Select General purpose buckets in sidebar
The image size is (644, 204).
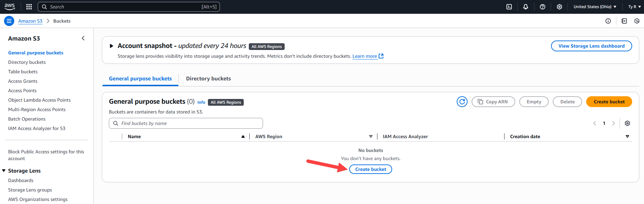(x=36, y=53)
